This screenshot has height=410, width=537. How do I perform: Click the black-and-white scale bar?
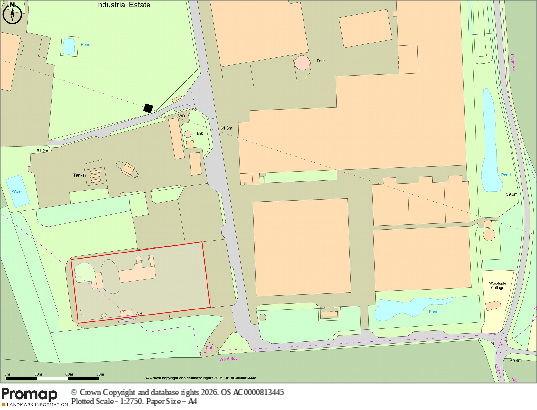pos(52,378)
